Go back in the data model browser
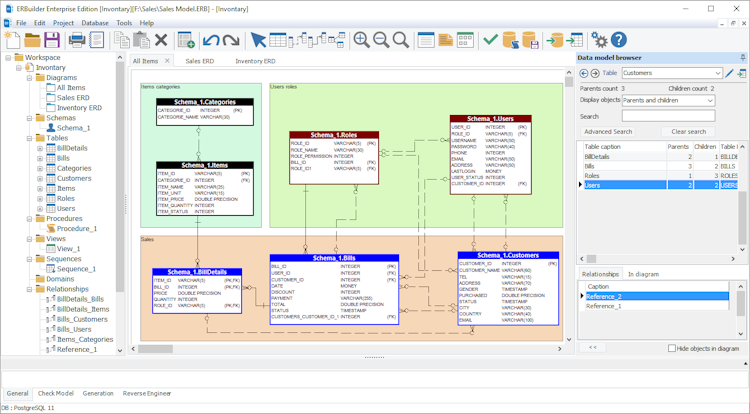This screenshot has height=414, width=750. [x=584, y=73]
